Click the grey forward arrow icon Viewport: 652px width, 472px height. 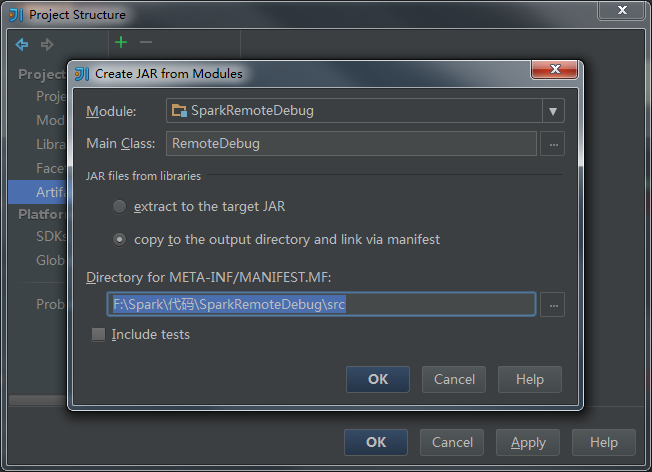click(47, 44)
